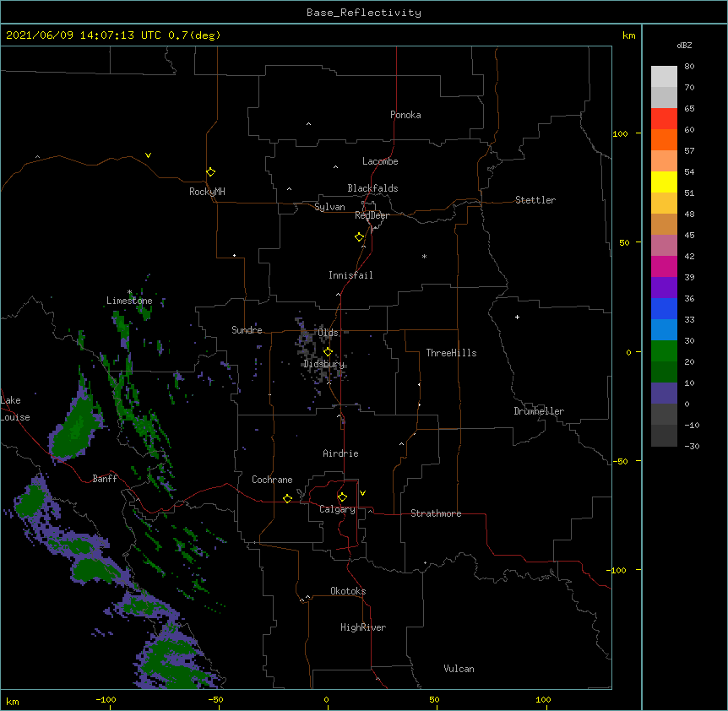The height and width of the screenshot is (711, 728).
Task: Click the Blackfalds label
Action: pos(372,188)
